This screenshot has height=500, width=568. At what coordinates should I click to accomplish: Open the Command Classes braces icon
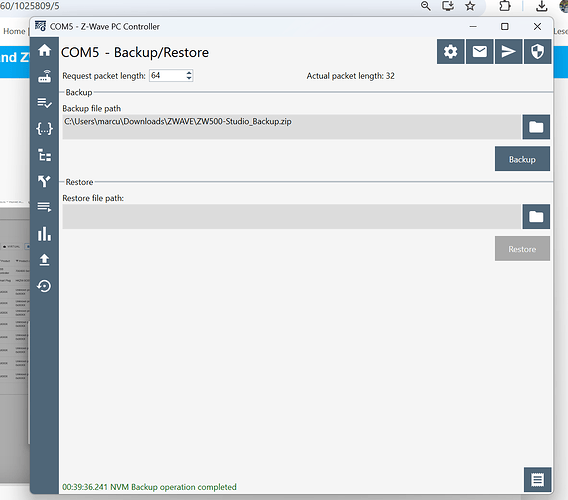[45, 129]
